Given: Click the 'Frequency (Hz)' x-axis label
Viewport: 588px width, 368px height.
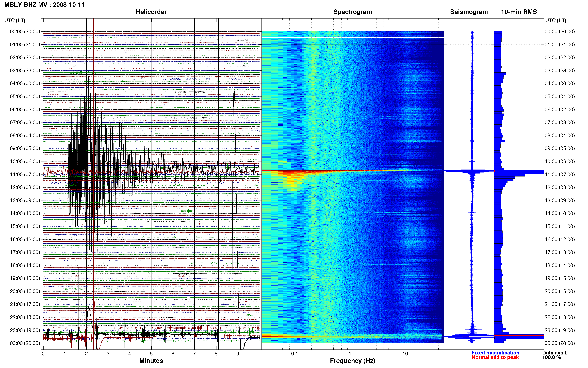Looking at the screenshot, I should click(x=352, y=361).
